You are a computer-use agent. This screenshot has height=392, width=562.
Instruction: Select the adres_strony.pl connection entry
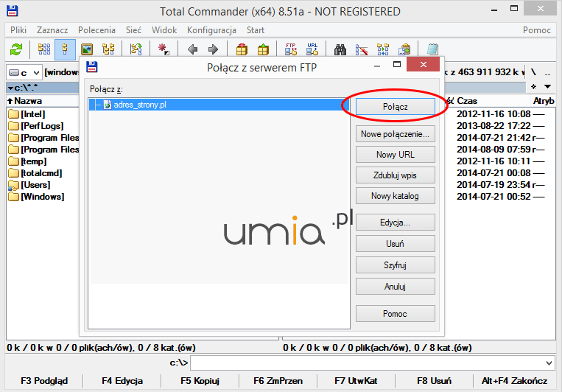pyautogui.click(x=139, y=105)
